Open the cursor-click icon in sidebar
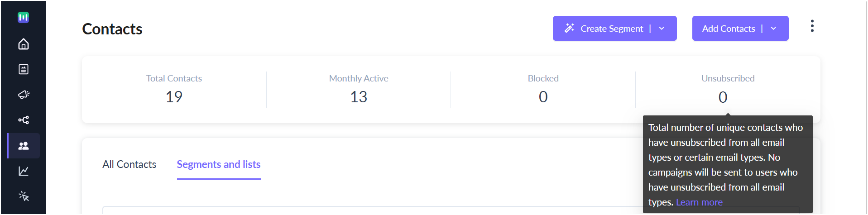 pos(24,196)
